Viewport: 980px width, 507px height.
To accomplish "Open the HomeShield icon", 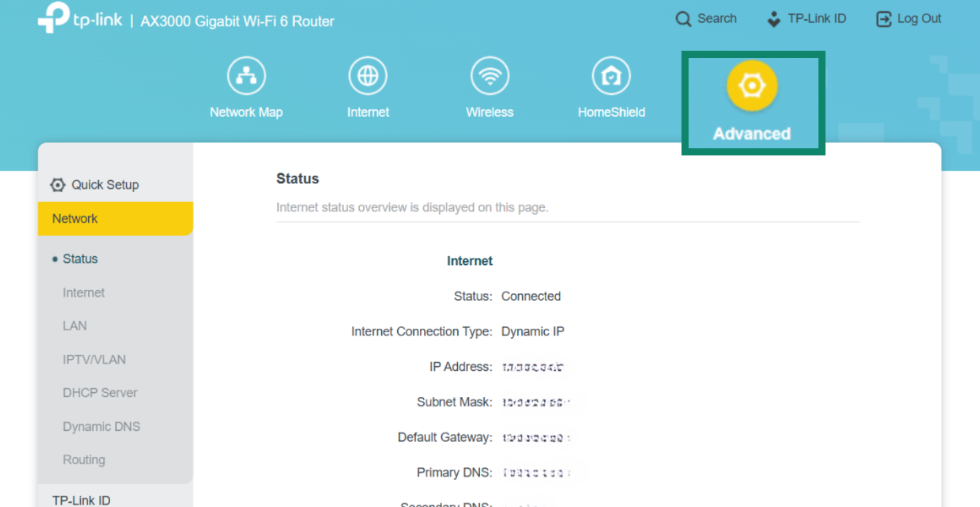I will [611, 76].
